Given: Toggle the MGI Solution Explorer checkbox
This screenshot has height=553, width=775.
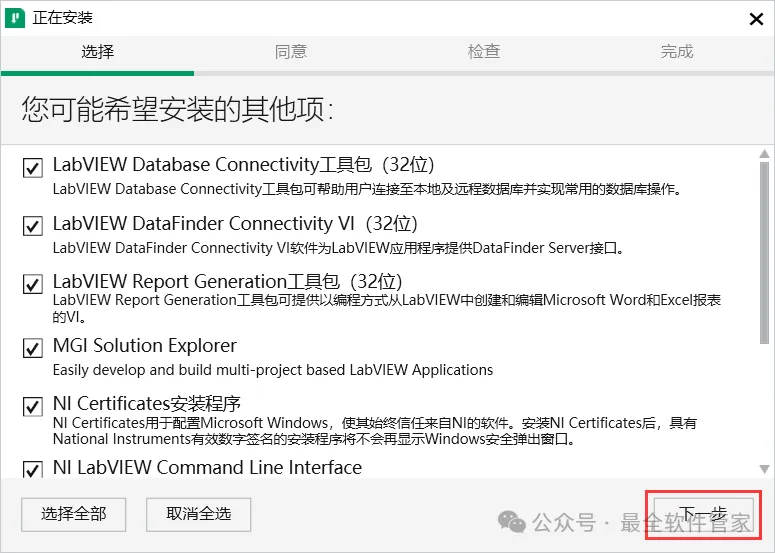Looking at the screenshot, I should 33,348.
